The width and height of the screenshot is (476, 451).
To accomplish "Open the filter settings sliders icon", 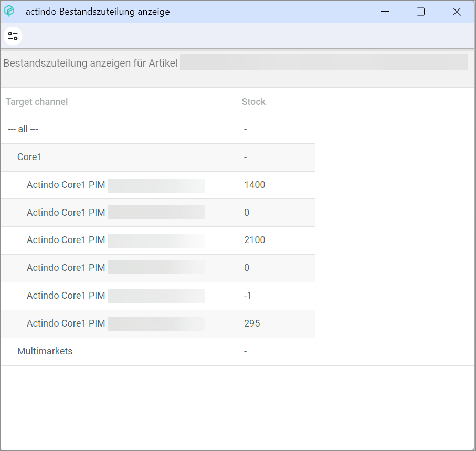I will tap(13, 36).
